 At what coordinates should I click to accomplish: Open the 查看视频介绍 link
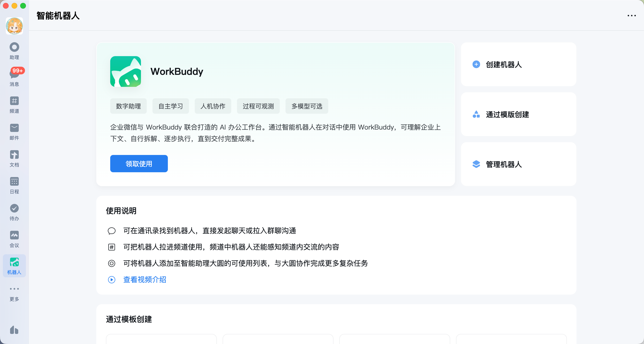(145, 279)
